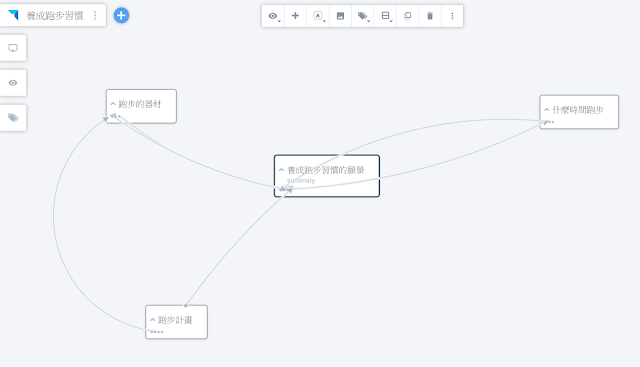Screen dimensions: 640x367
Task: Click the insert image icon in toolbar
Action: 340,16
